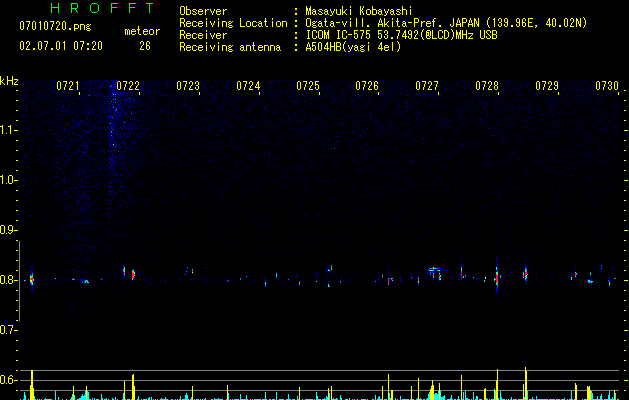Click the Receiver field label
The height and width of the screenshot is (400, 629).
[203, 35]
